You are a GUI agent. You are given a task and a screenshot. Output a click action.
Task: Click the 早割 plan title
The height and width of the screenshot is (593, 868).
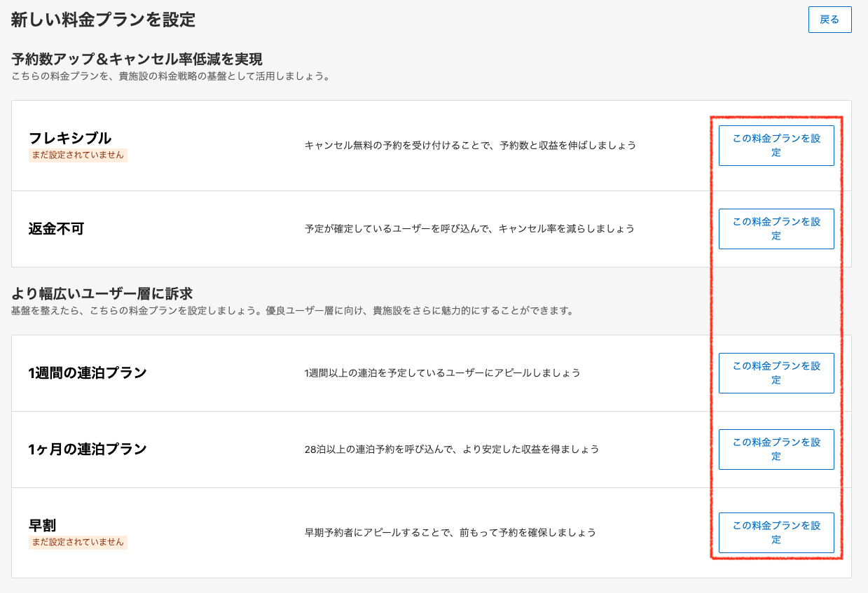pyautogui.click(x=42, y=525)
